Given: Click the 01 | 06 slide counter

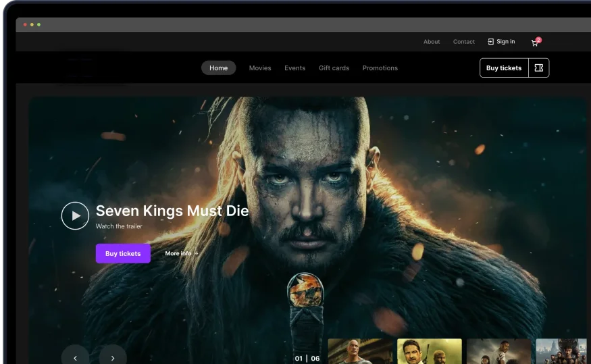Looking at the screenshot, I should pyautogui.click(x=307, y=359).
